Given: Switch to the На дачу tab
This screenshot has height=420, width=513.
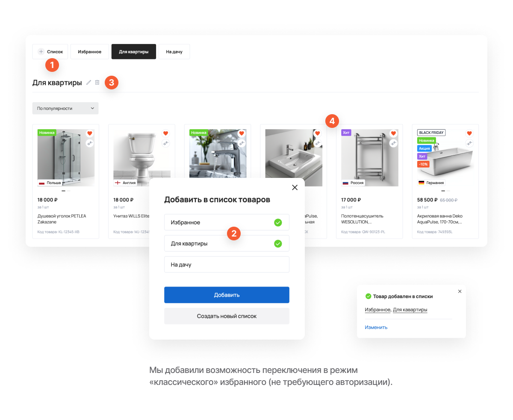Looking at the screenshot, I should 174,52.
